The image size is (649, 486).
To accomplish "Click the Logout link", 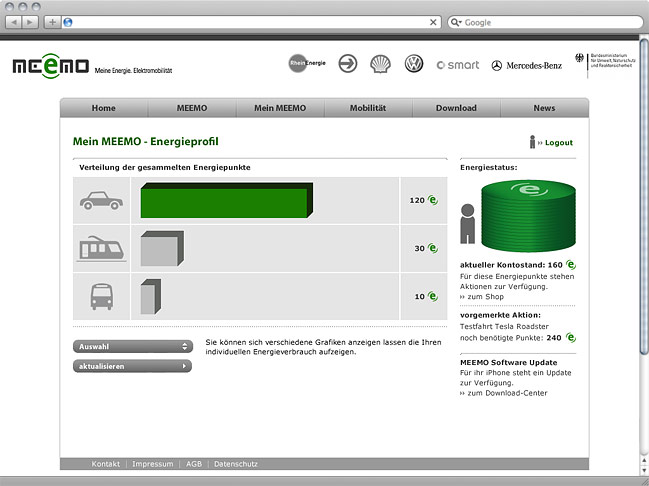I will (x=558, y=143).
